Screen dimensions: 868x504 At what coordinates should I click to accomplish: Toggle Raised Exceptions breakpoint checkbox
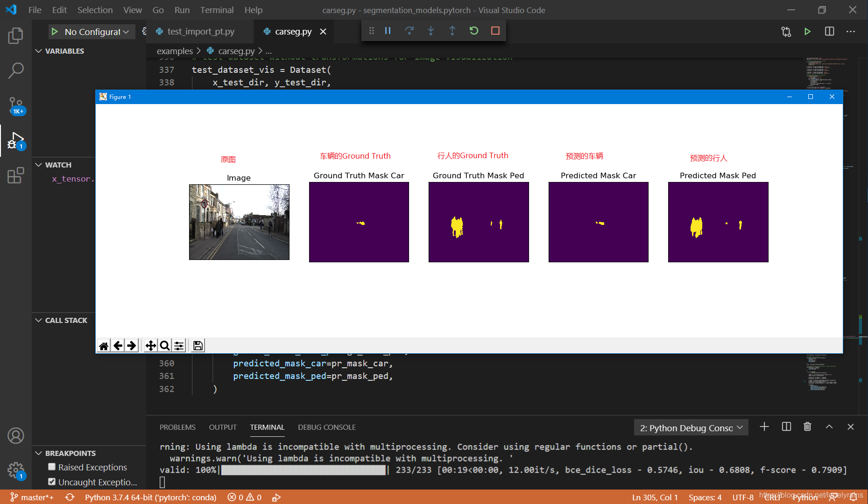coord(52,467)
